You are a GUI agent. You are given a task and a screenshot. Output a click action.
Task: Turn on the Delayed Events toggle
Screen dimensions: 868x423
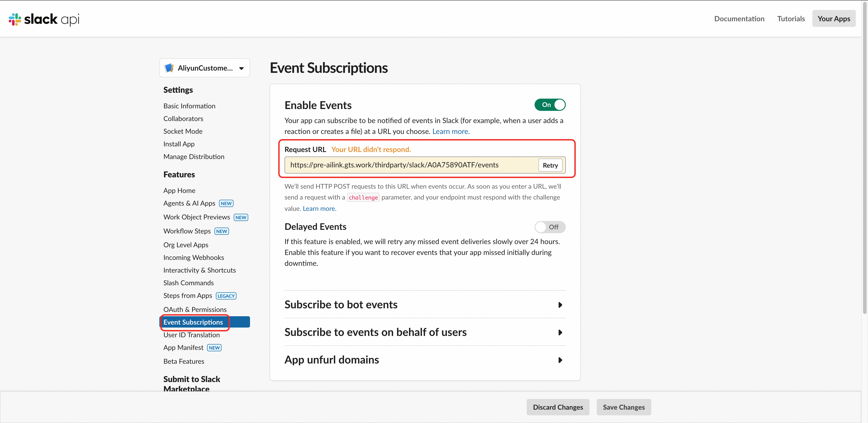click(550, 227)
